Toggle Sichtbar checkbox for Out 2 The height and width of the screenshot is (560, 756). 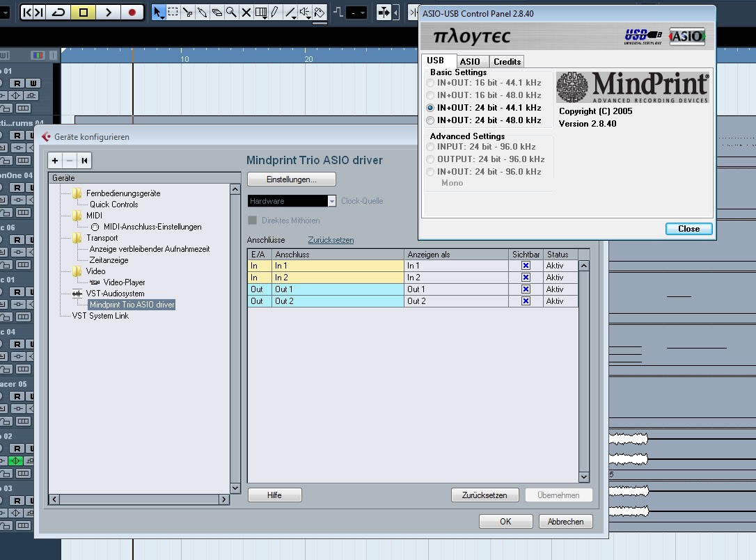(x=526, y=301)
